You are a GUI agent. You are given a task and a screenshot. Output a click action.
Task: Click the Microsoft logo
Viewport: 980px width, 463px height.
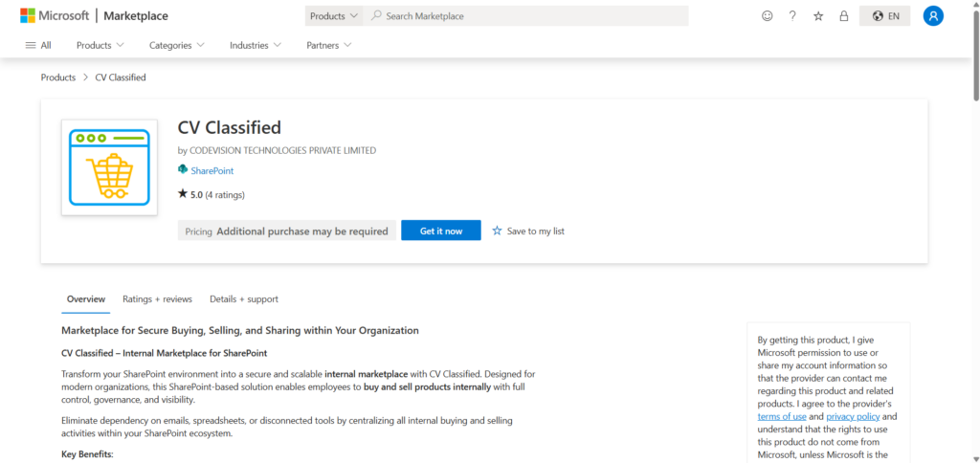click(55, 15)
